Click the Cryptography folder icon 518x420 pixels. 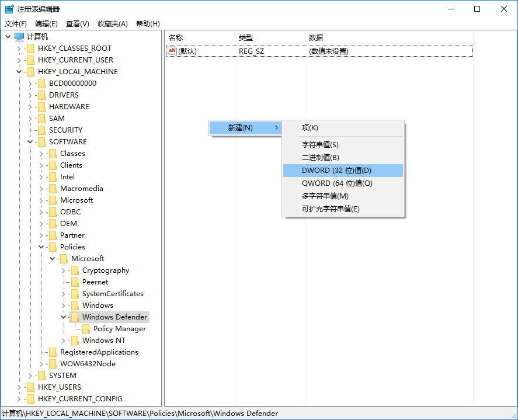point(75,270)
